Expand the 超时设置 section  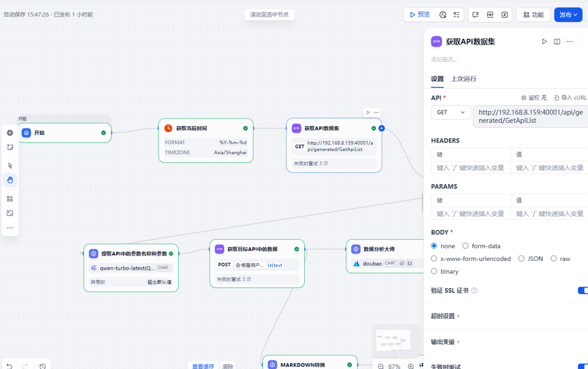click(x=445, y=316)
